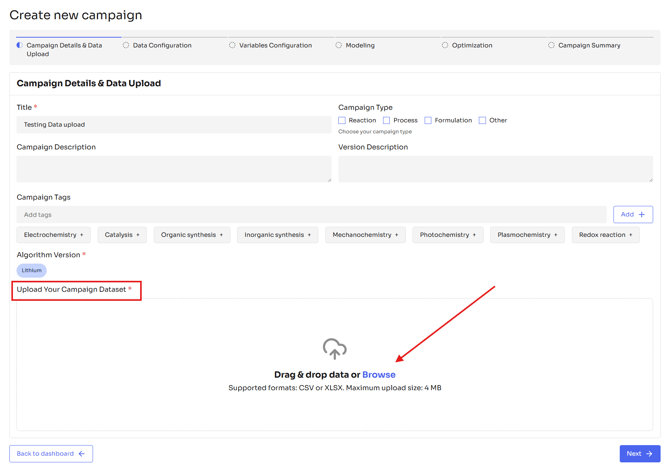Select the Lithium algorithm version chip

[32, 271]
